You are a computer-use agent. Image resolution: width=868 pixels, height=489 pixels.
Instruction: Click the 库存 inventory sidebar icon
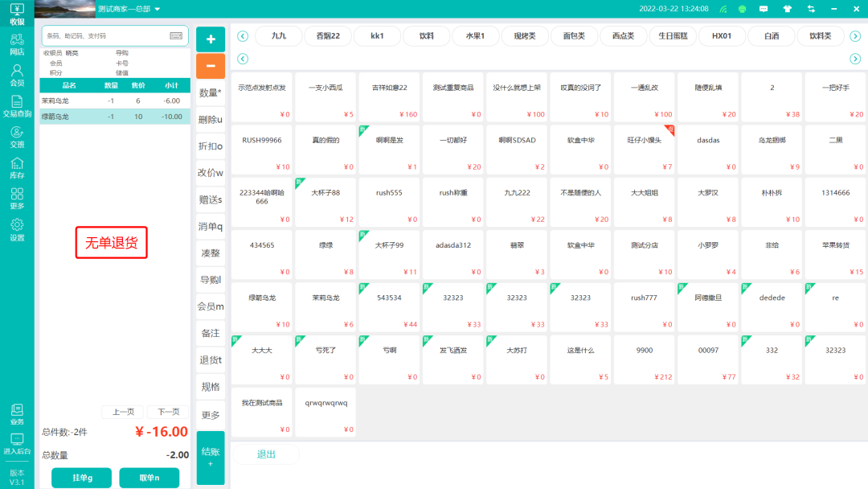(x=17, y=168)
